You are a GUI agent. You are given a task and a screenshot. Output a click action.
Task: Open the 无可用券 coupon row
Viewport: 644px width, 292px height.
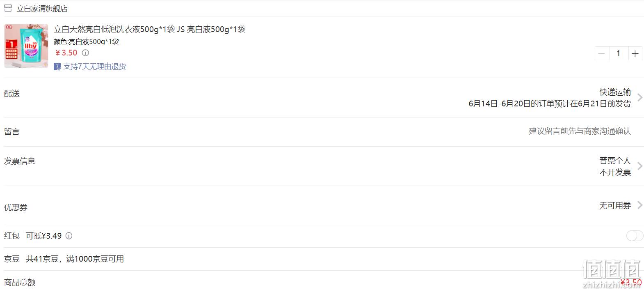[322, 205]
